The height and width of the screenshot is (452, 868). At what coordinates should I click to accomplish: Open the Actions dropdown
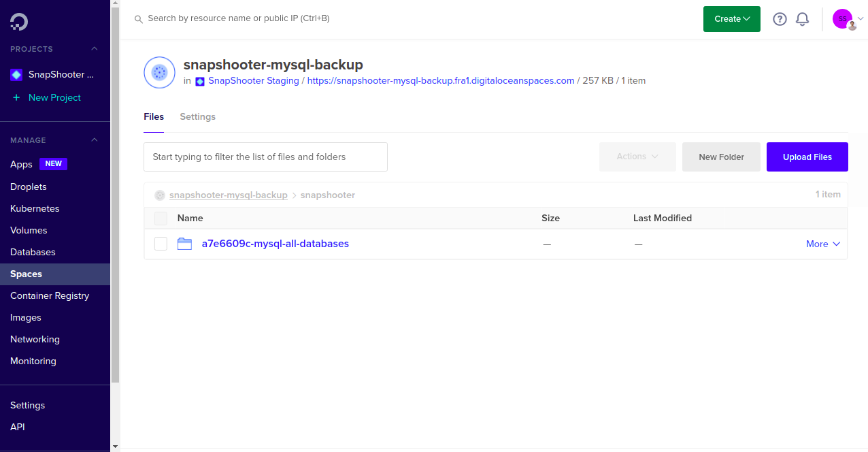coord(637,157)
